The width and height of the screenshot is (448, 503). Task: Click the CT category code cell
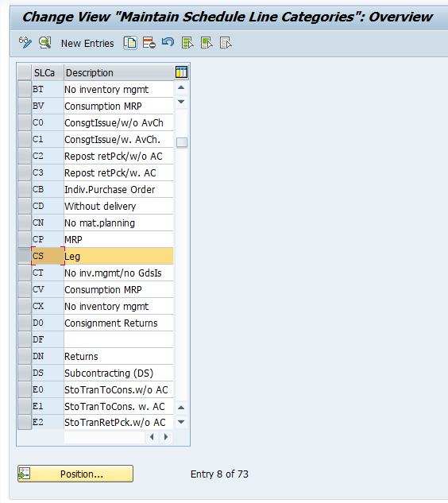48,273
